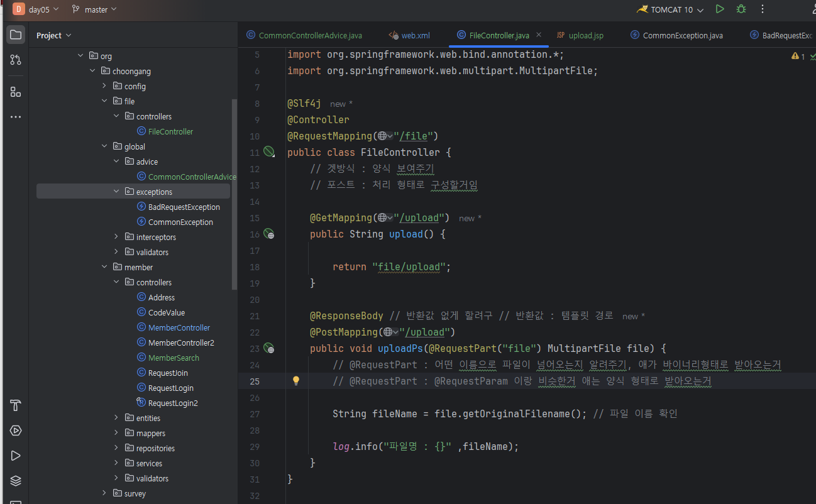Open the Build hammer tool window
The height and width of the screenshot is (504, 816).
click(16, 405)
